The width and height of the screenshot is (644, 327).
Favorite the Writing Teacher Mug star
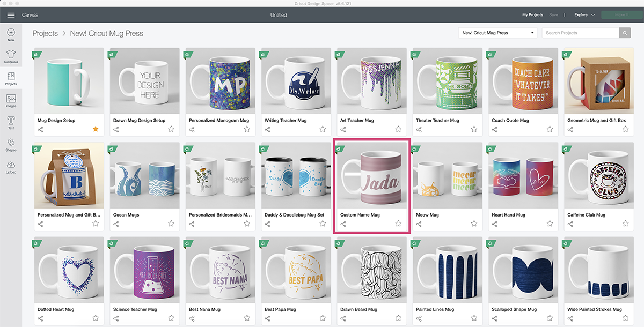tap(323, 129)
